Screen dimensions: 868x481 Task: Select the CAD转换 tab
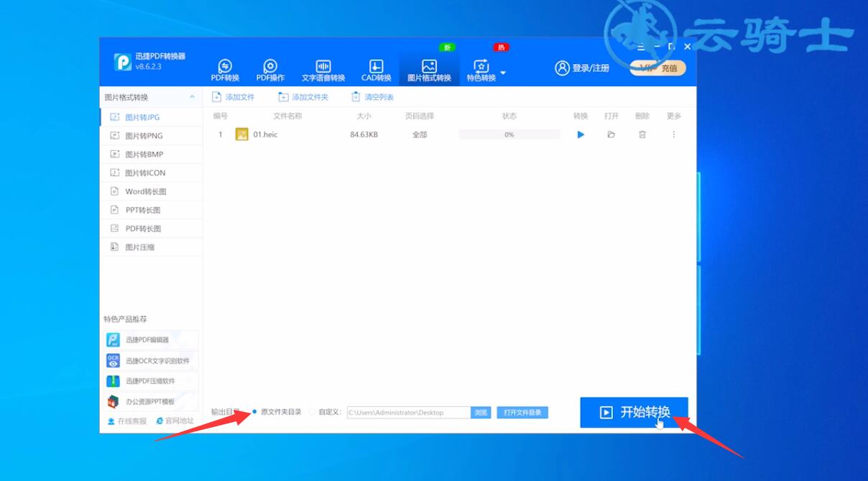click(x=377, y=70)
